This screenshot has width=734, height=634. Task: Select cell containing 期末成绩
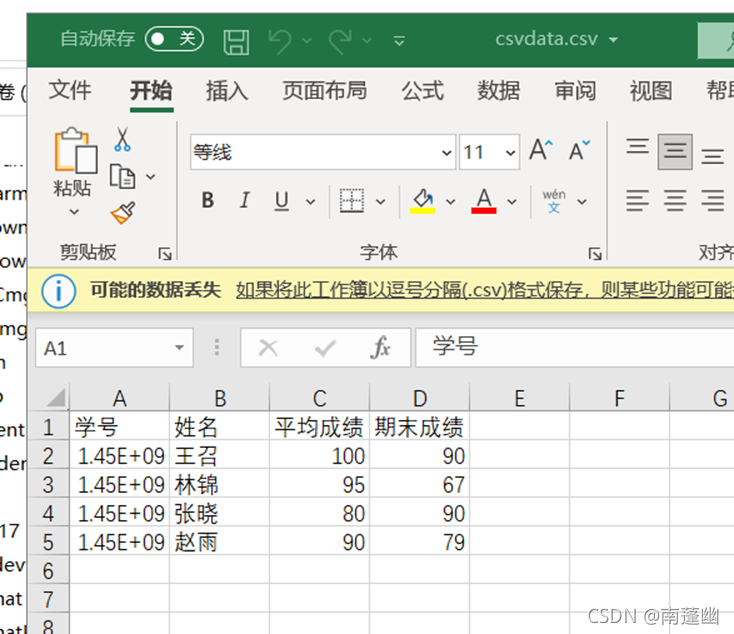point(419,428)
